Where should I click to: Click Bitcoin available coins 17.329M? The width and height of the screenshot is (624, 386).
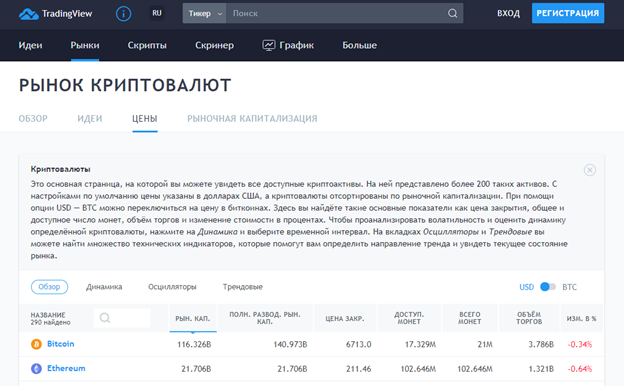[x=420, y=345]
